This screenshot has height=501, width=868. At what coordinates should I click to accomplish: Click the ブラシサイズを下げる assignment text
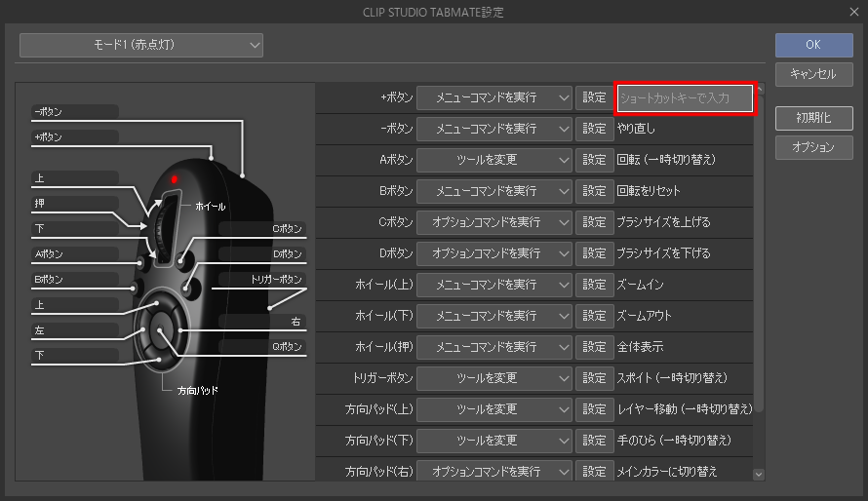[664, 253]
